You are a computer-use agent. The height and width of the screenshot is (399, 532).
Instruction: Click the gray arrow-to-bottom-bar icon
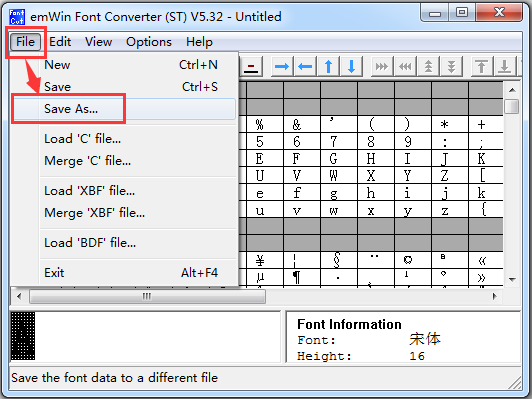coord(505,66)
